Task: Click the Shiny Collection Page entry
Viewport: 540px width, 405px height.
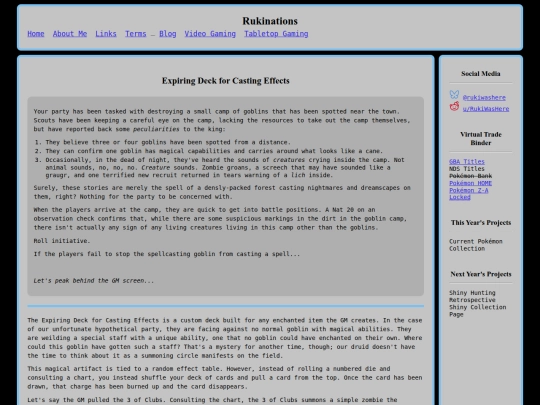Action: click(477, 311)
